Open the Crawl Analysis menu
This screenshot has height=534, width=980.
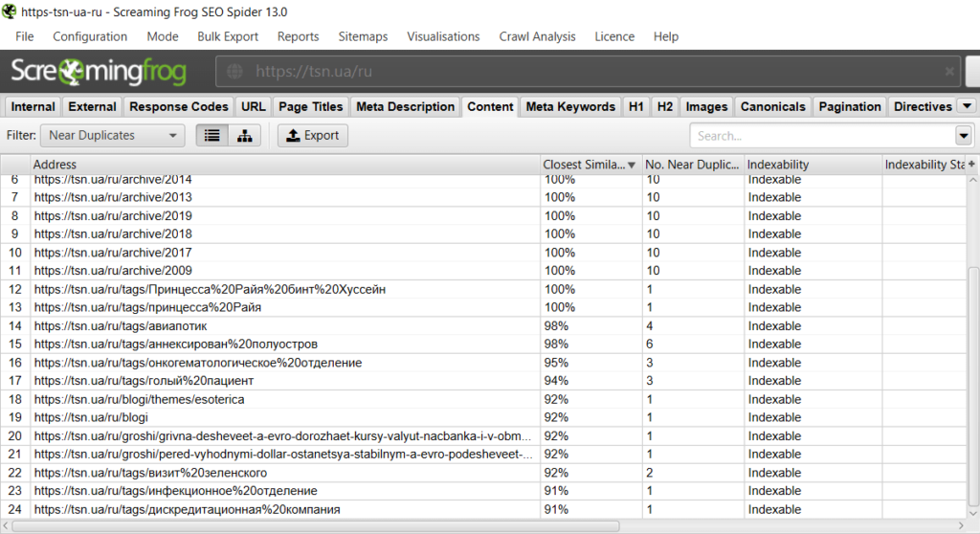537,36
